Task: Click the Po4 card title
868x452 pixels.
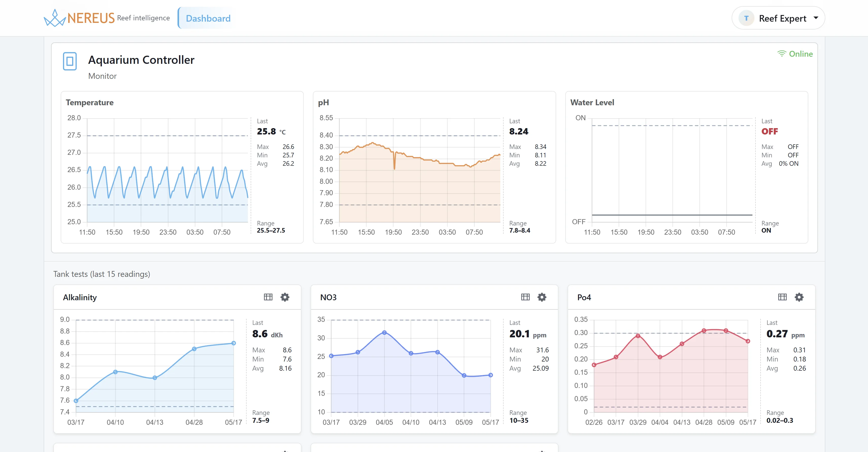Action: [x=584, y=297]
